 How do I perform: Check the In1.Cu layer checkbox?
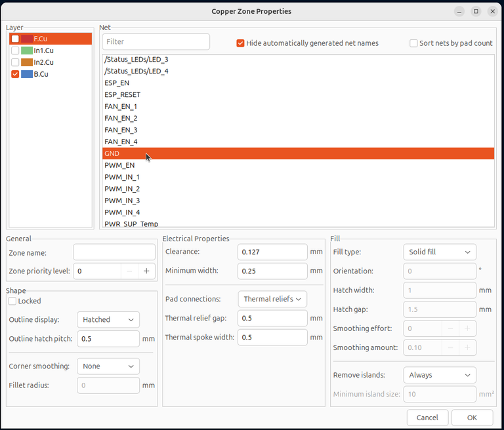click(15, 50)
